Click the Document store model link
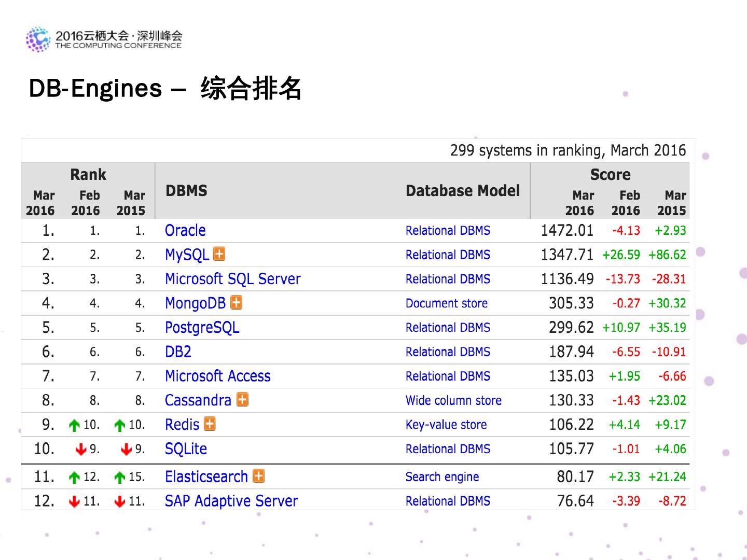Image resolution: width=747 pixels, height=560 pixels. 446,303
